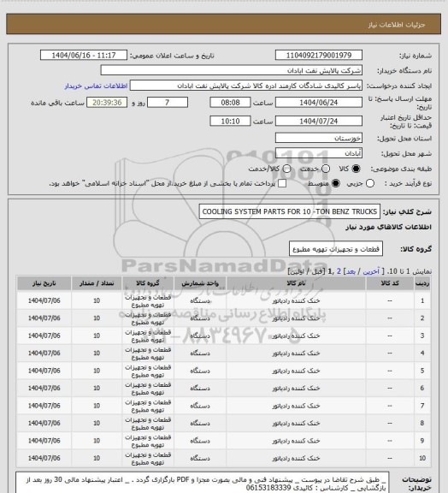The height and width of the screenshot is (493, 448).
Task: Go to the بعد page link
Action: click(x=351, y=271)
